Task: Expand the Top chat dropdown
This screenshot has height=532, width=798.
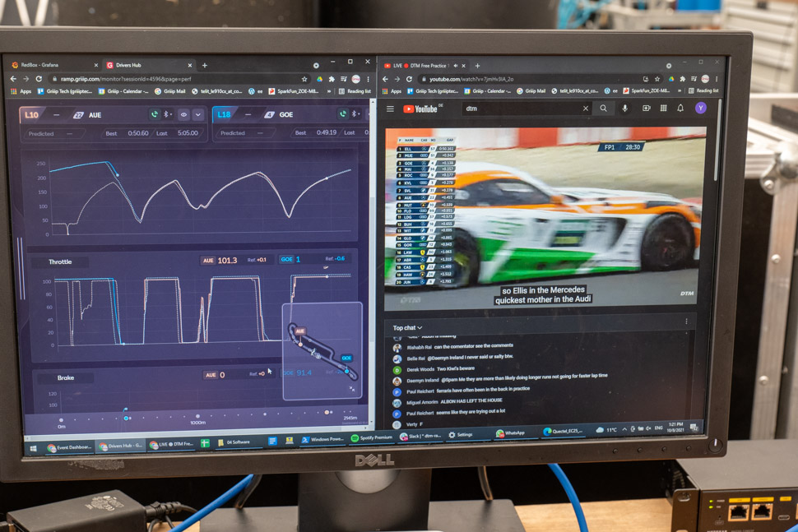Action: pos(408,328)
